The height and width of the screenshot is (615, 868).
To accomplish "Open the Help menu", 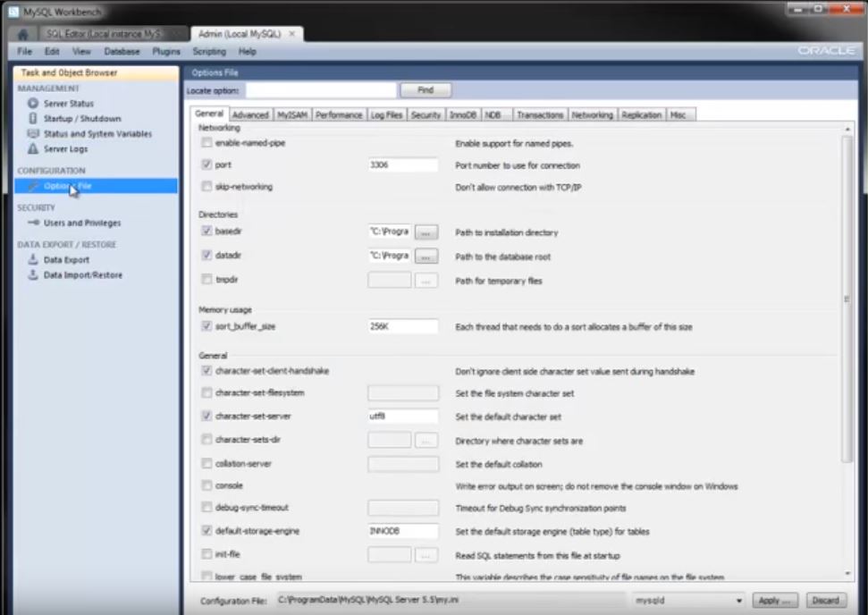I will [x=248, y=52].
